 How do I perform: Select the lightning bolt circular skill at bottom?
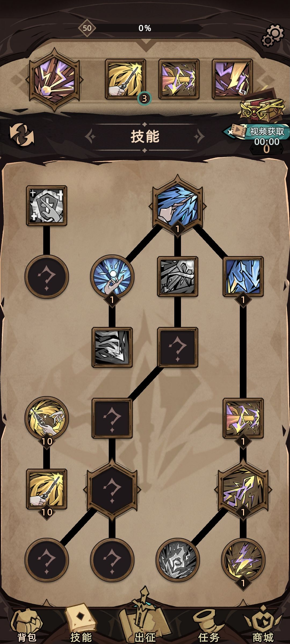click(x=243, y=560)
